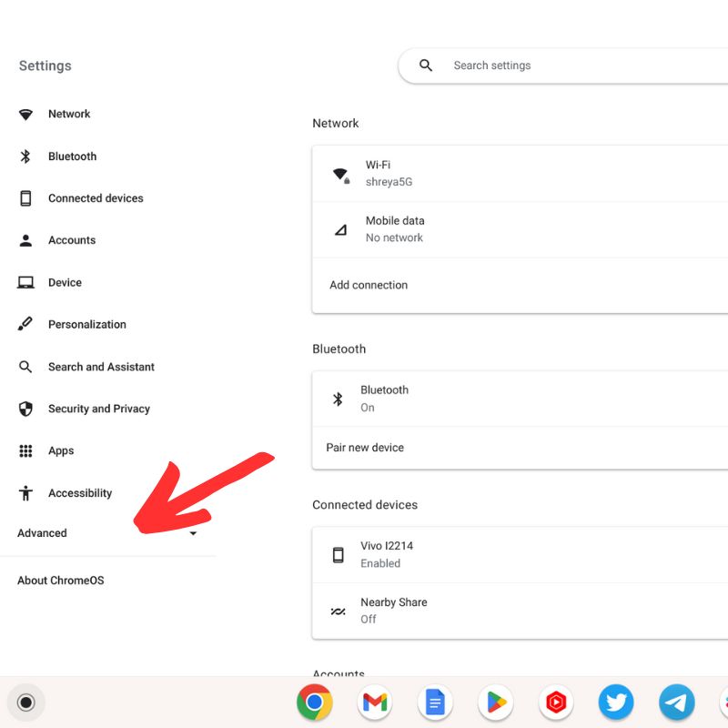Image resolution: width=728 pixels, height=728 pixels.
Task: Click the Search settings input field
Action: pyautogui.click(x=563, y=66)
